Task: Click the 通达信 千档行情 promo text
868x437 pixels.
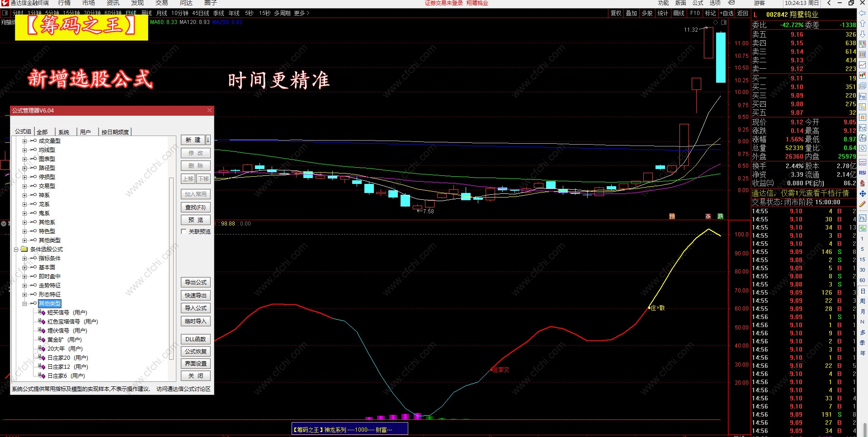Action: coord(800,193)
